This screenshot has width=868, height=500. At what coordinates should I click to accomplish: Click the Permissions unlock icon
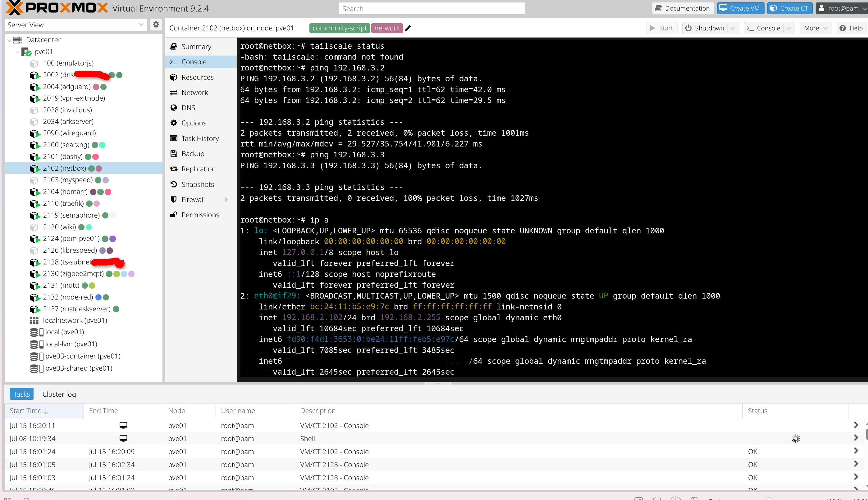pos(174,215)
